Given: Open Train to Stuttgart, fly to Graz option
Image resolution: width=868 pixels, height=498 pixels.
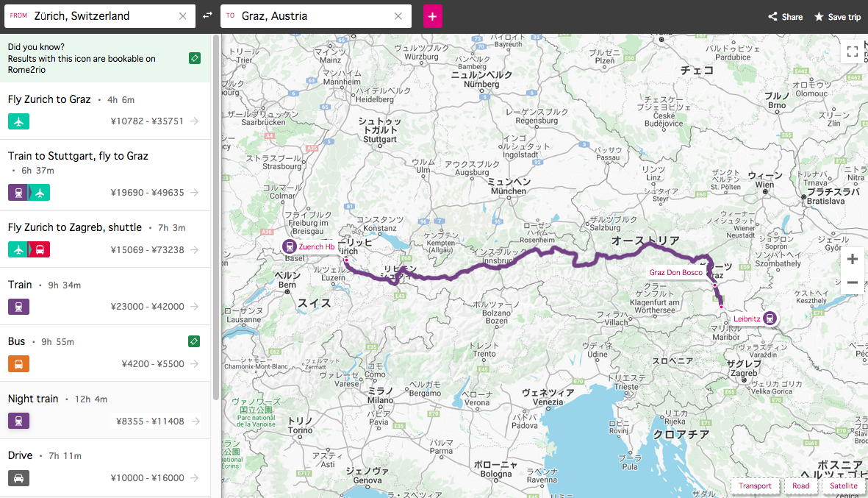Looking at the screenshot, I should 105,175.
